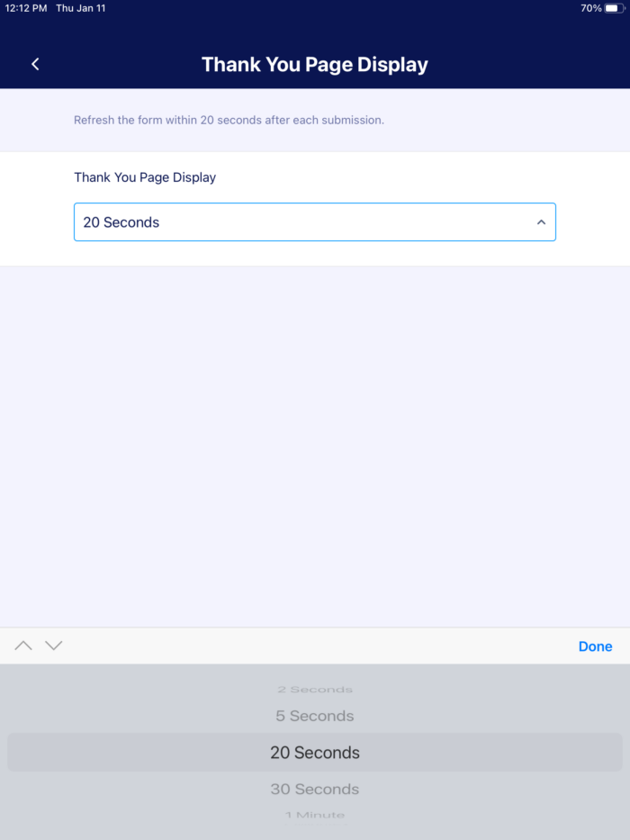Tap the Thank You Page Display header title
Image resolution: width=630 pixels, height=840 pixels.
pyautogui.click(x=315, y=65)
